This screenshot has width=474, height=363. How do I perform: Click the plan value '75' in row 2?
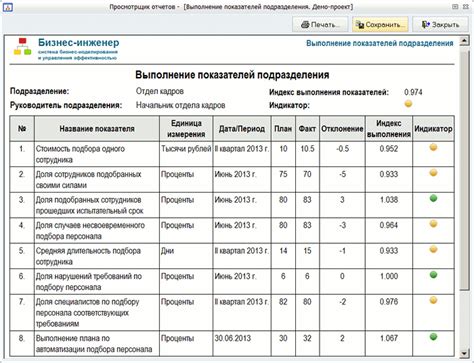(283, 174)
